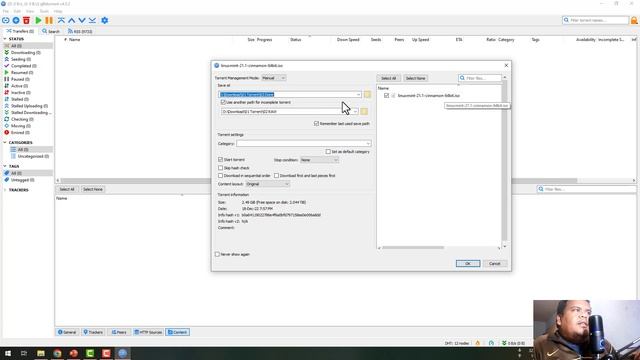Screen dimensions: 640x360
Task: Click Select None in main window content panel
Action: 93,189
